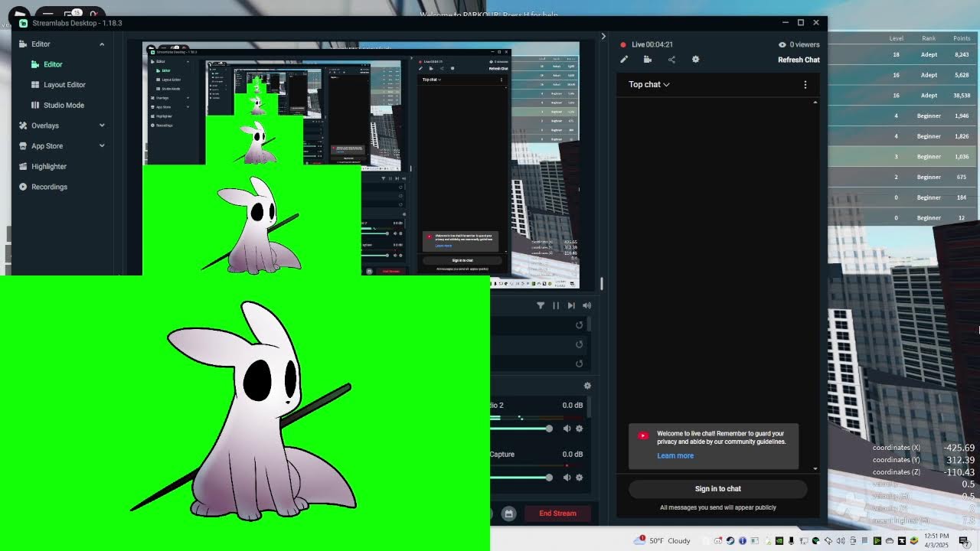The height and width of the screenshot is (551, 980).
Task: Click the scene transition filter icon
Action: click(541, 305)
